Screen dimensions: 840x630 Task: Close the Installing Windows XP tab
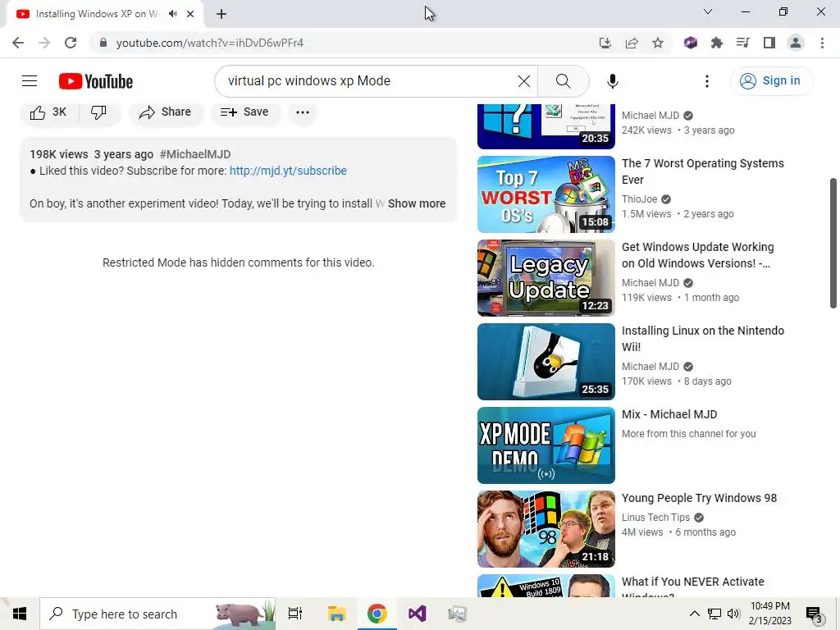pos(190,14)
